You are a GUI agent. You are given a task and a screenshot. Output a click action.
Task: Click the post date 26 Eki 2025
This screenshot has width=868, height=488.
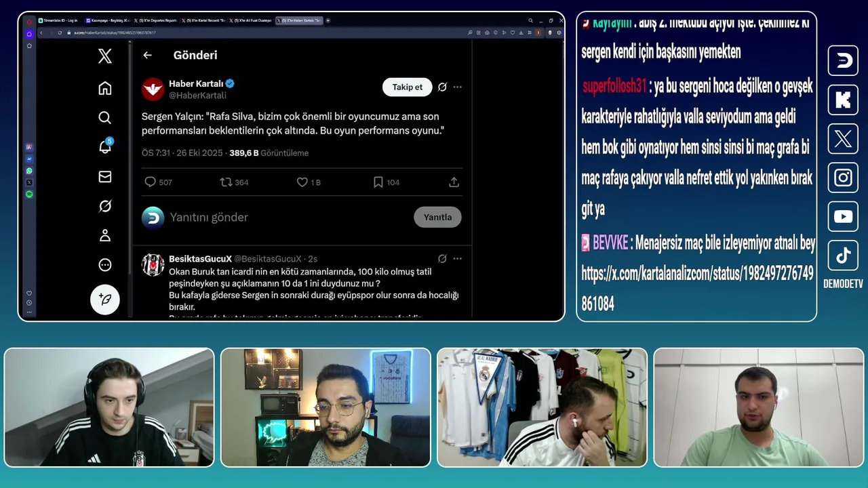click(199, 153)
